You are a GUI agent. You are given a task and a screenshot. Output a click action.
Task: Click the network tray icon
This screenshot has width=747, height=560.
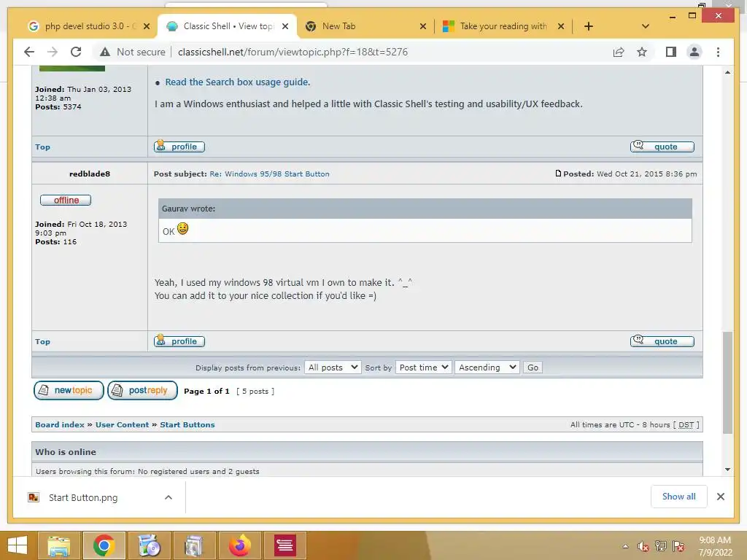click(x=661, y=546)
